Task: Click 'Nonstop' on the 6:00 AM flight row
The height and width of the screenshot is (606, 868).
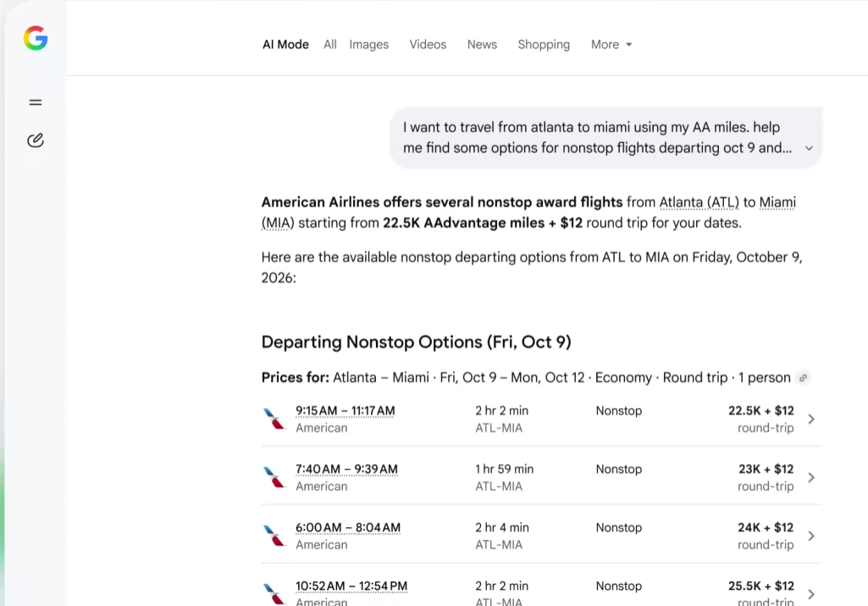Action: click(x=619, y=527)
